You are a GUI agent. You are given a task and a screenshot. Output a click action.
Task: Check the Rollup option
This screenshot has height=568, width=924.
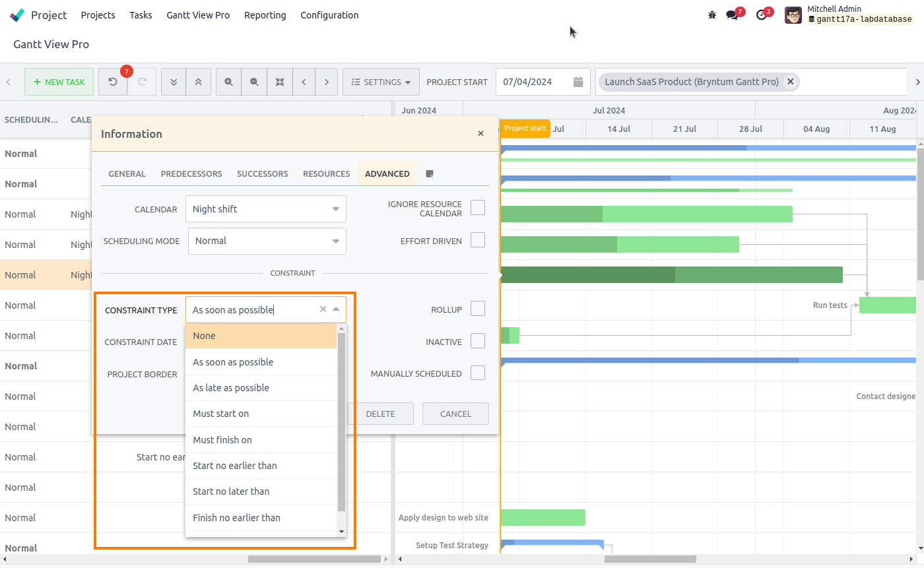coord(477,308)
